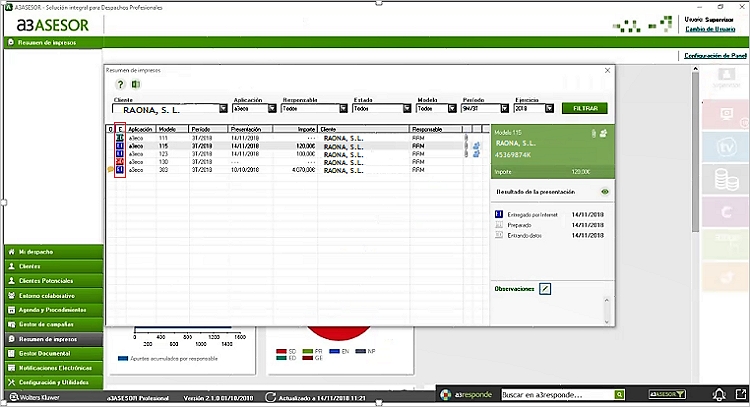Click Cambio de Usuario link
This screenshot has width=750, height=407.
[710, 29]
